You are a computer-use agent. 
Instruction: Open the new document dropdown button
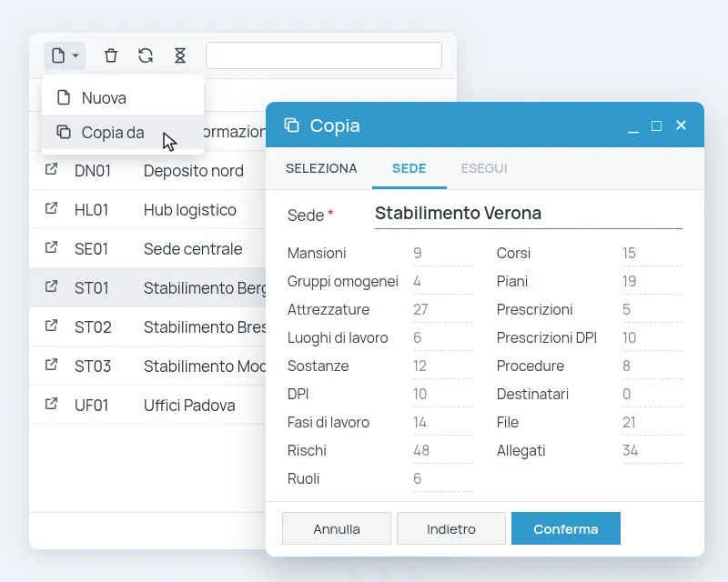point(65,55)
